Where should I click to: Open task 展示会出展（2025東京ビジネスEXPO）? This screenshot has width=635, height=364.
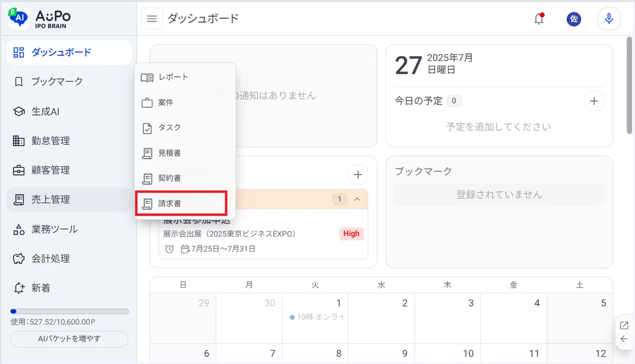pos(229,234)
